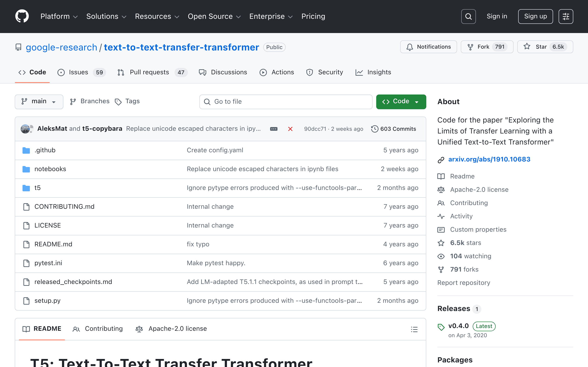Open the green Code dropdown

[x=401, y=101]
